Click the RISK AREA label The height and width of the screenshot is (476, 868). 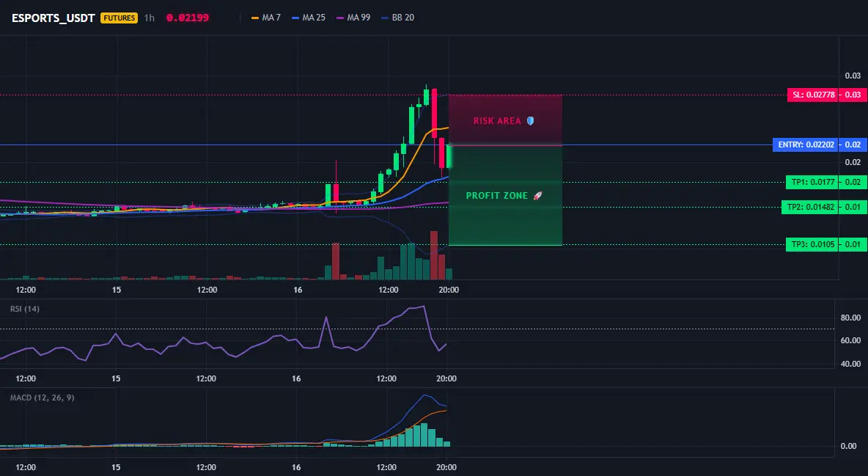pos(497,121)
